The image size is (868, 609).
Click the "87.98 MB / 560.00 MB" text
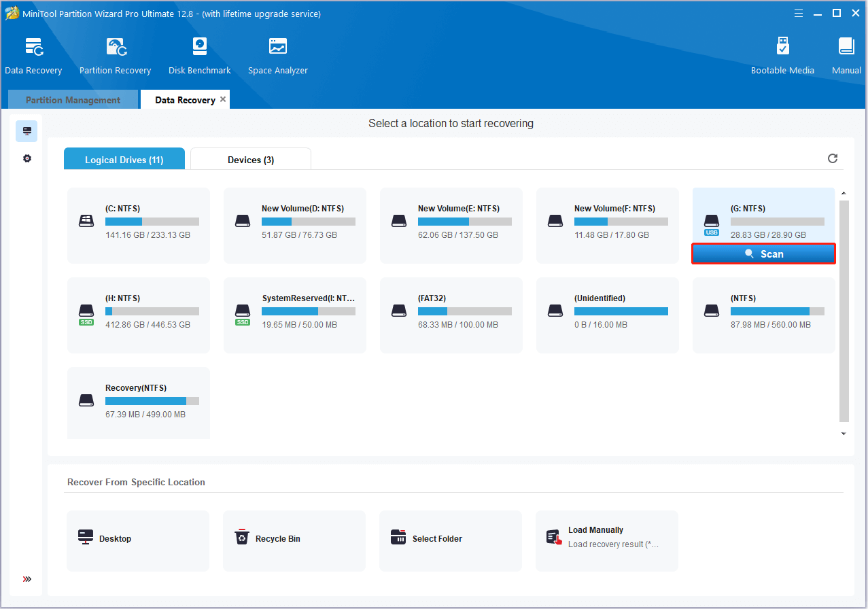[771, 325]
